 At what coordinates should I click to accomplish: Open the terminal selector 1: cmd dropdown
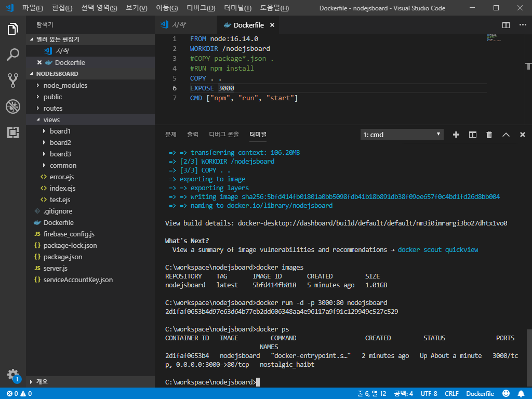(x=402, y=135)
